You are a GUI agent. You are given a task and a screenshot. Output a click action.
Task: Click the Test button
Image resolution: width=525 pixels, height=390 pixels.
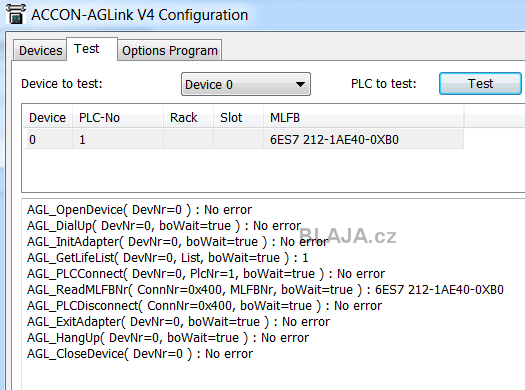(x=480, y=84)
